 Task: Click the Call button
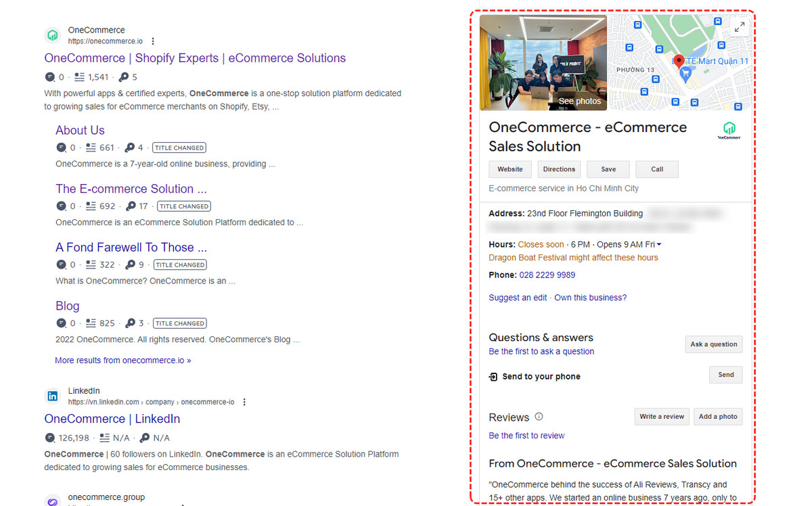point(657,169)
